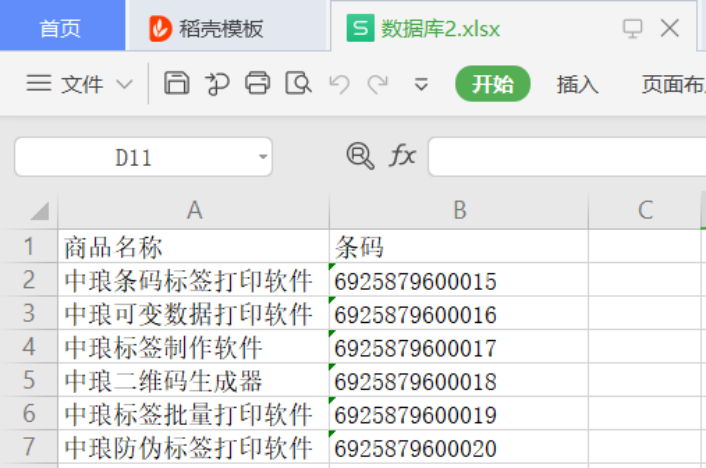Open the Name Box dropdown arrow
Viewport: 706px width, 468px height.
(x=263, y=157)
